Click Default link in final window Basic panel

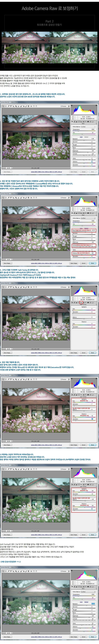(86, 602)
